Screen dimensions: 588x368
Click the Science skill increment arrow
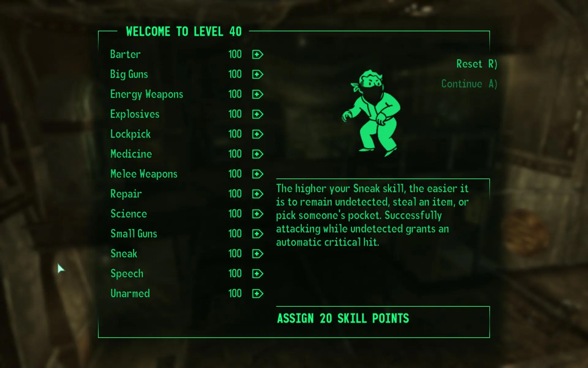pos(257,214)
